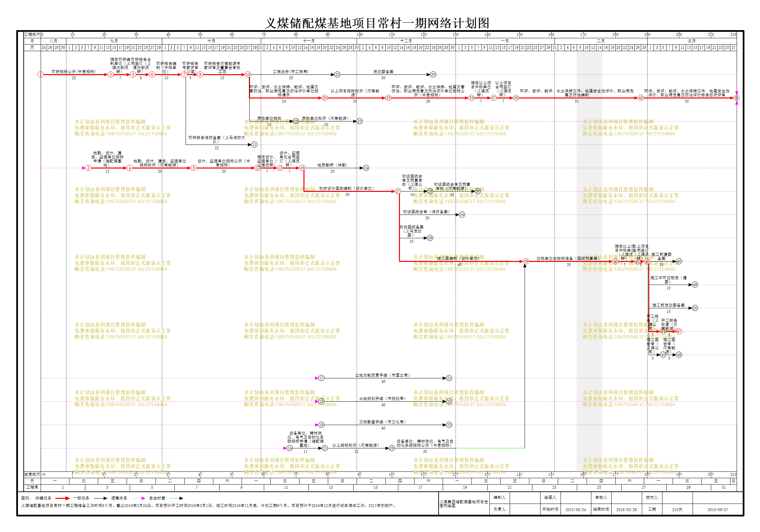Select end node 51 at right edge
This screenshot has height=532, width=760.
[x=737, y=98]
